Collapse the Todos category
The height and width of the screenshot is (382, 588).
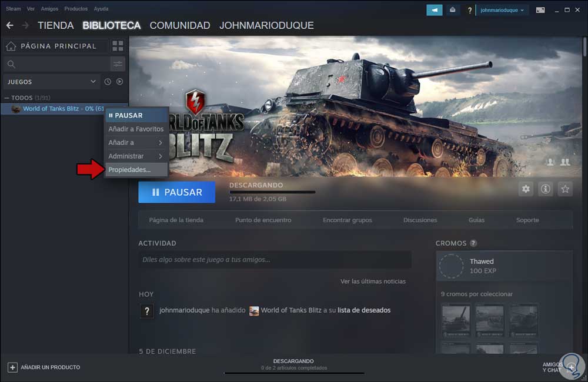pos(6,98)
